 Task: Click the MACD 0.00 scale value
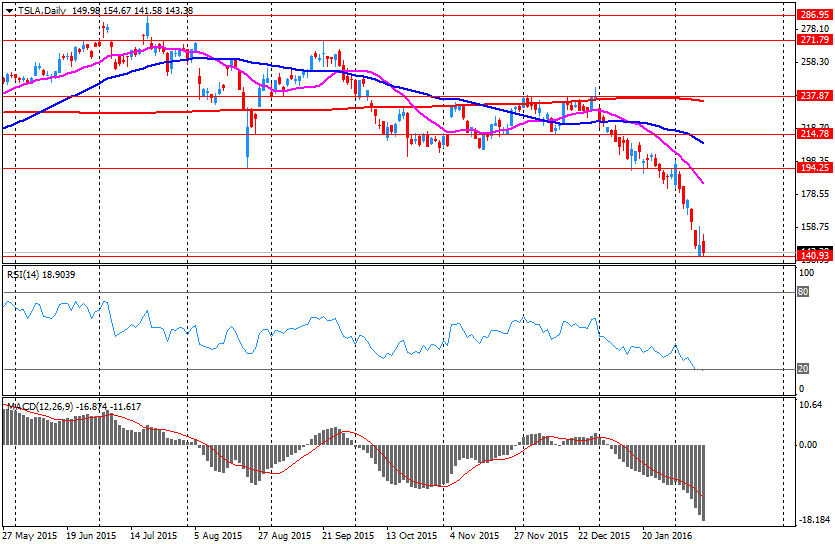(x=811, y=445)
